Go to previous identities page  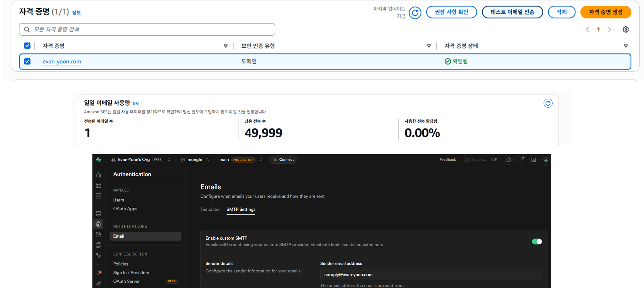click(x=587, y=29)
